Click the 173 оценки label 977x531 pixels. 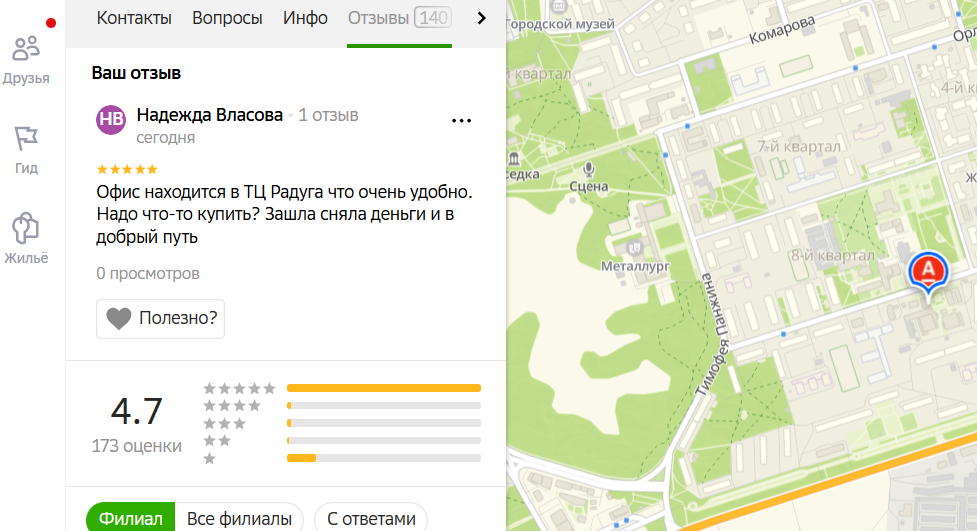[x=136, y=446]
